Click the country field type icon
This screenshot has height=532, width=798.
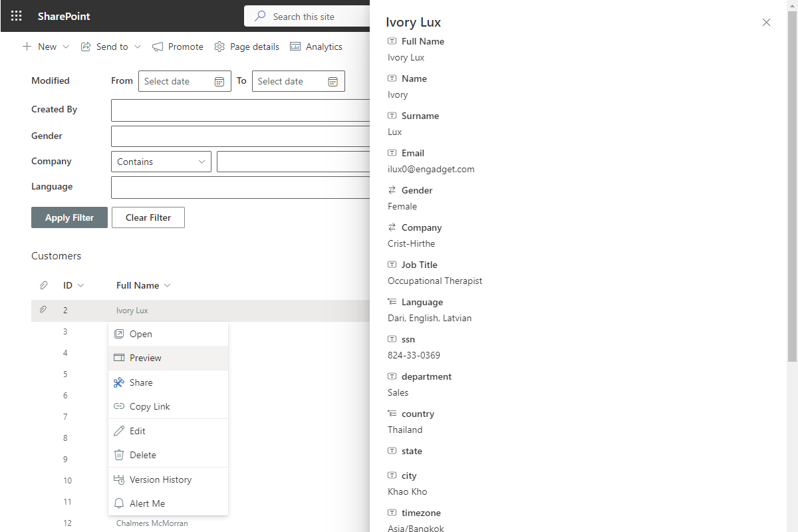pyautogui.click(x=392, y=414)
